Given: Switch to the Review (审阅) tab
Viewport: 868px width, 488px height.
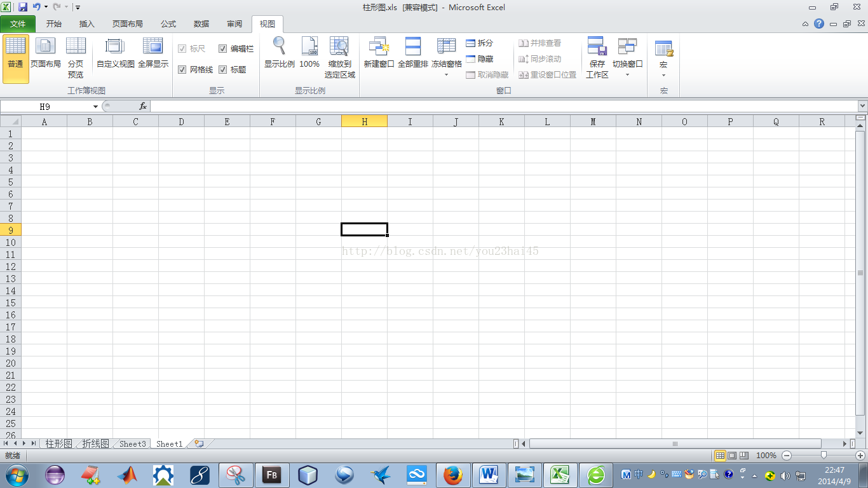Looking at the screenshot, I should tap(234, 24).
